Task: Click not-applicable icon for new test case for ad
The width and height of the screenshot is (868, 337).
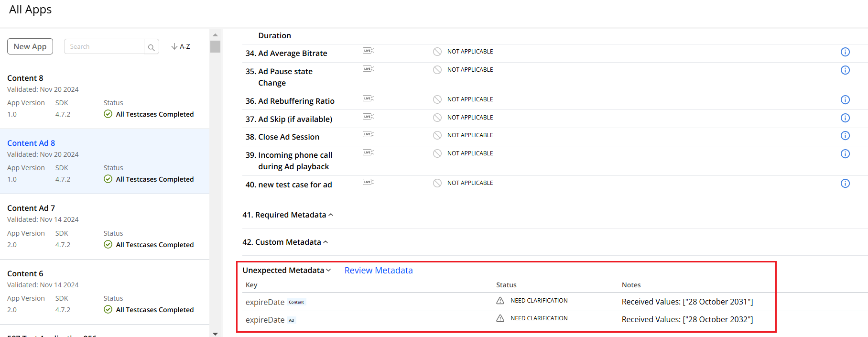Action: 437,183
